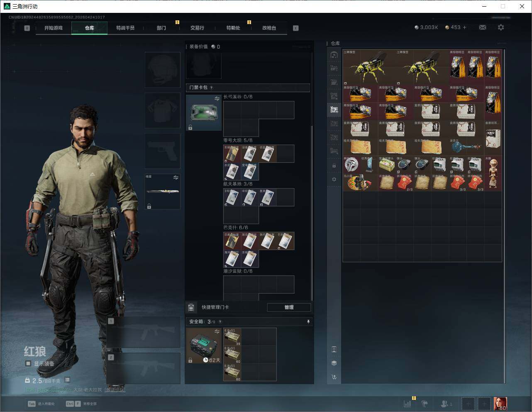Toggle the 显示装备 checkbox
Image resolution: width=532 pixels, height=412 pixels.
click(28, 363)
